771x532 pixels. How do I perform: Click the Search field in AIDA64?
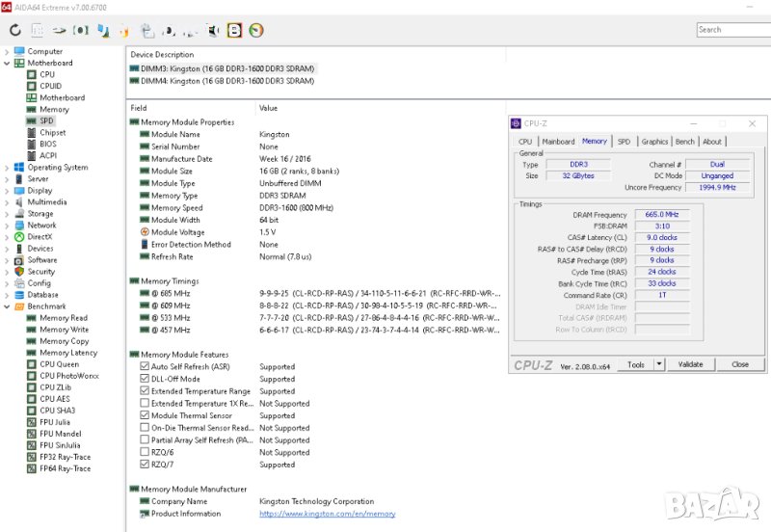click(734, 30)
